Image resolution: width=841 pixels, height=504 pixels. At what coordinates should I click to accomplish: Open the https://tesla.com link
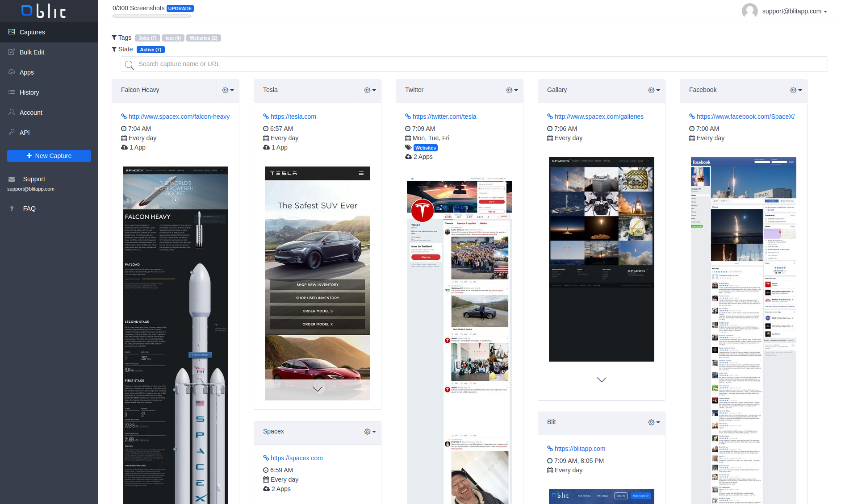point(293,117)
